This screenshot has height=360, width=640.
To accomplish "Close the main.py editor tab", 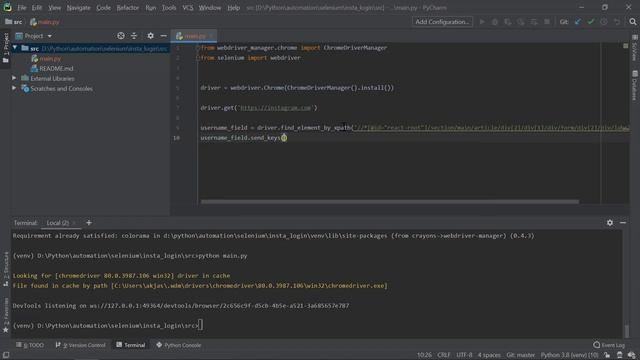I will click(x=211, y=36).
